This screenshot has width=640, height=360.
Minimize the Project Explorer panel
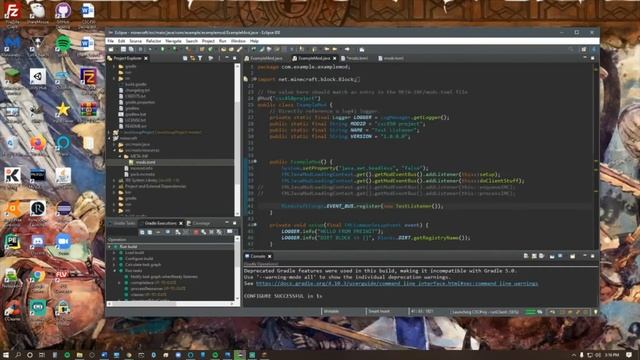pos(227,58)
